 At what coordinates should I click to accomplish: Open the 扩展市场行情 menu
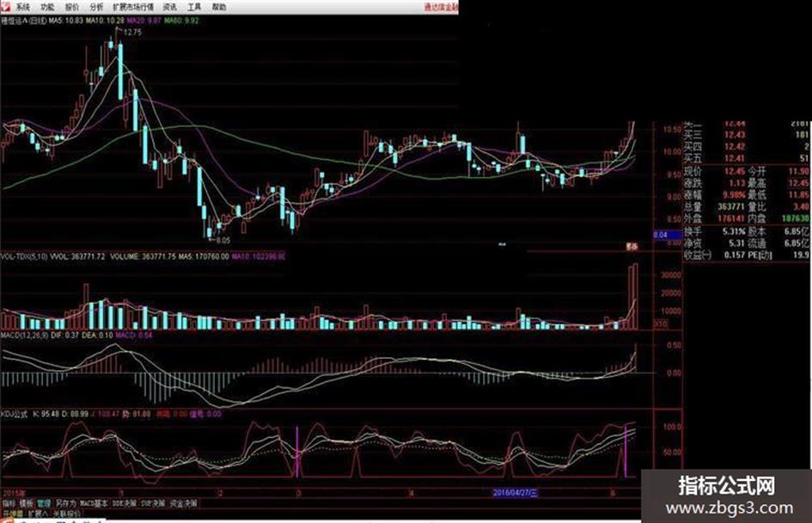click(x=133, y=7)
